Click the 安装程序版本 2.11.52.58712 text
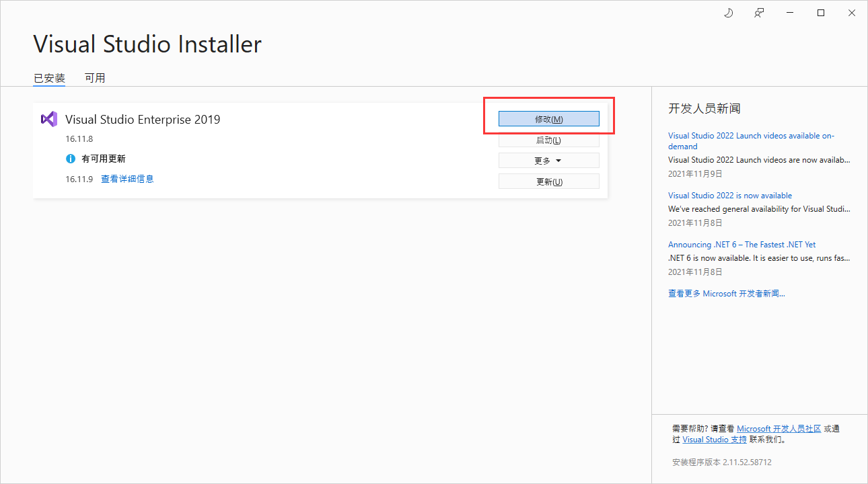868x484 pixels. (x=722, y=462)
